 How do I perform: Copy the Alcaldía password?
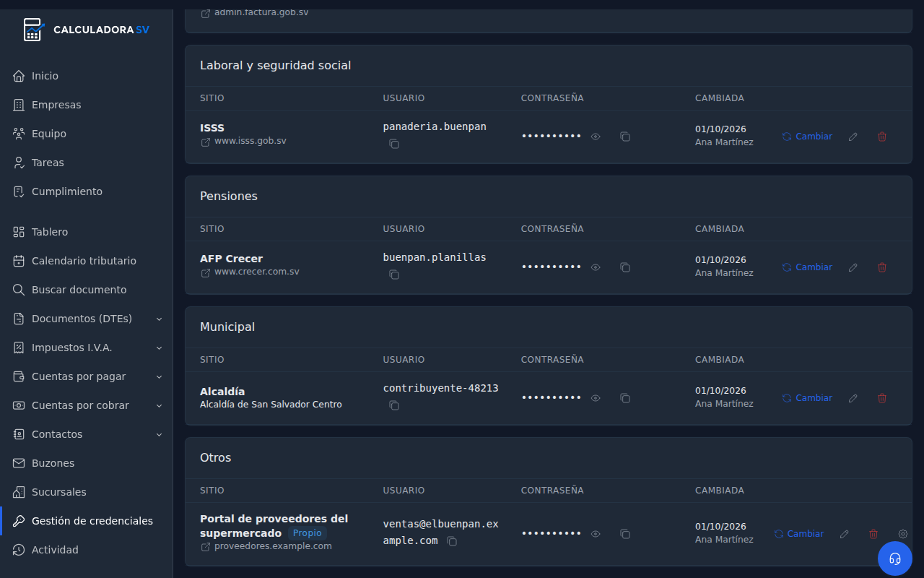point(625,398)
